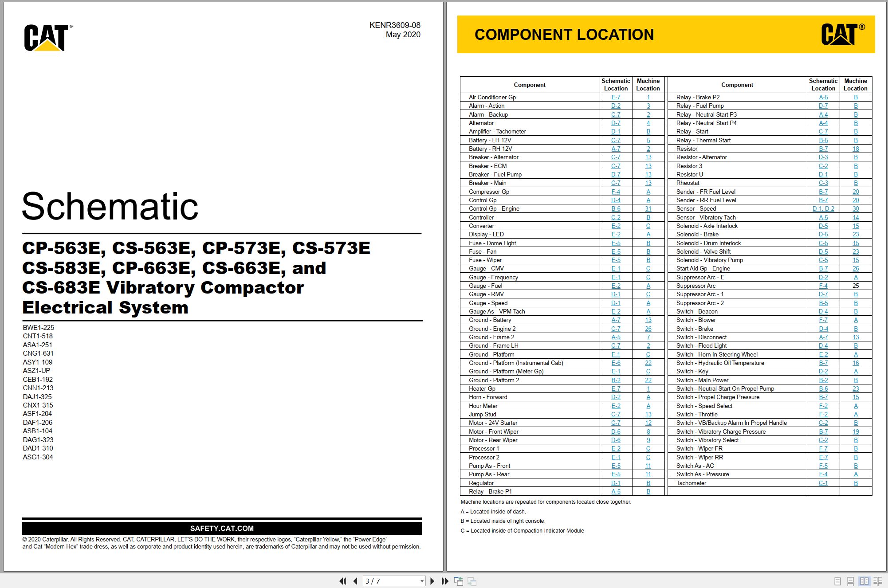This screenshot has height=588, width=888.
Task: Go to the previous page
Action: click(355, 581)
